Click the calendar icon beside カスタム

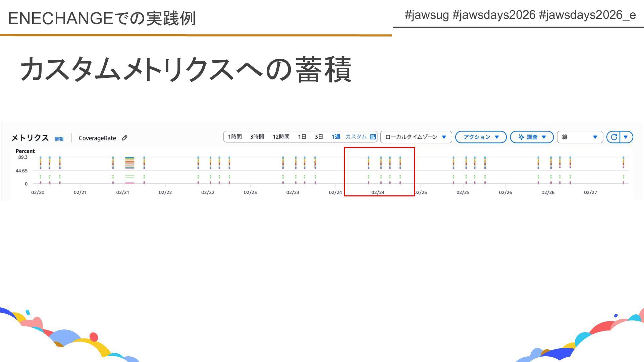(x=373, y=137)
